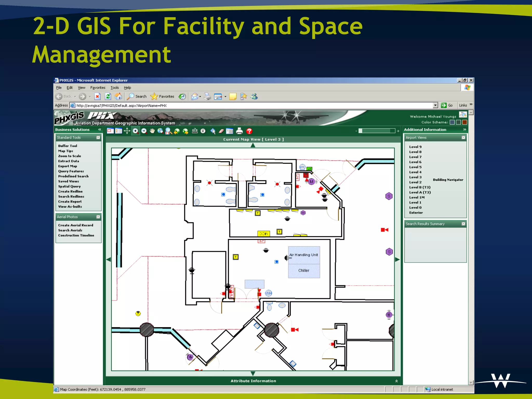Click the magnifier search features icon
Image resolution: width=532 pixels, height=399 pixels.
[x=169, y=131]
